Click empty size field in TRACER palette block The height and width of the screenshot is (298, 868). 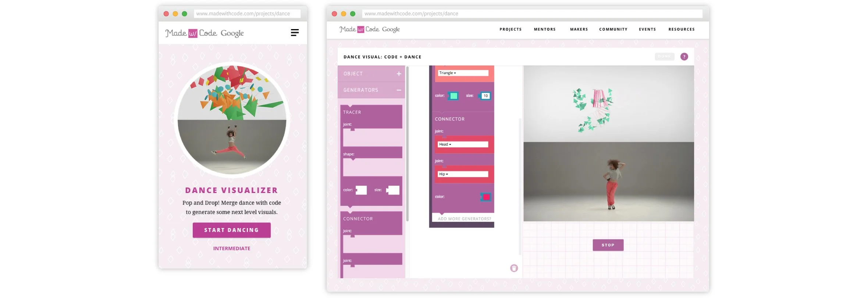click(394, 190)
